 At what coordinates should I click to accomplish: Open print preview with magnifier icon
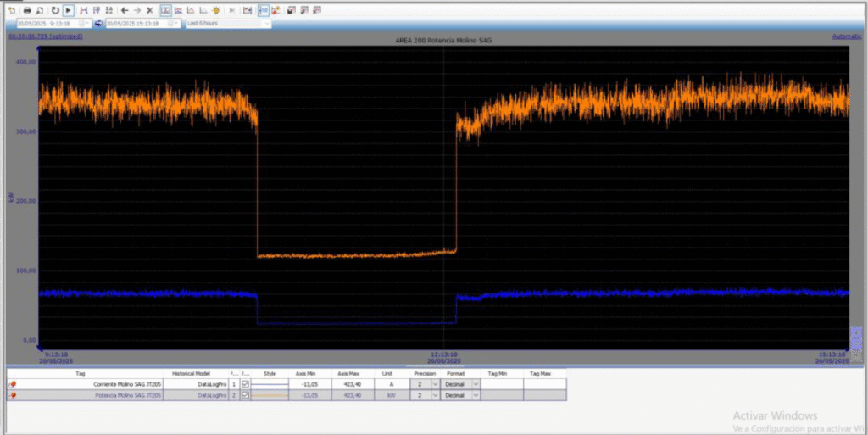pos(40,10)
